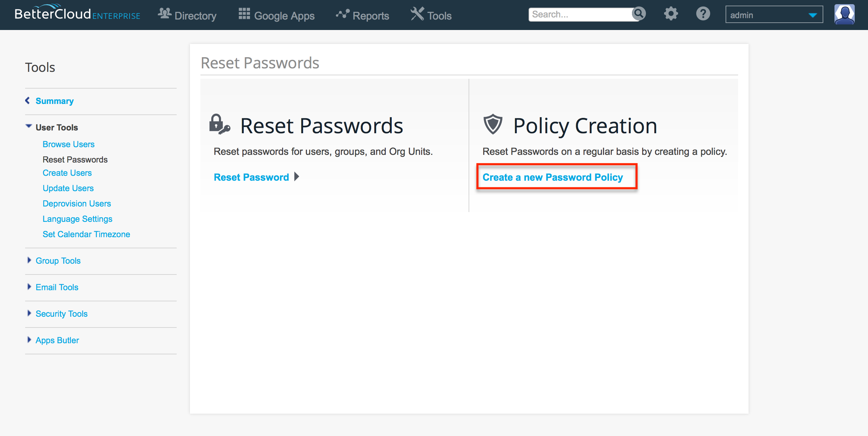Open Update Users
868x436 pixels.
pos(68,188)
